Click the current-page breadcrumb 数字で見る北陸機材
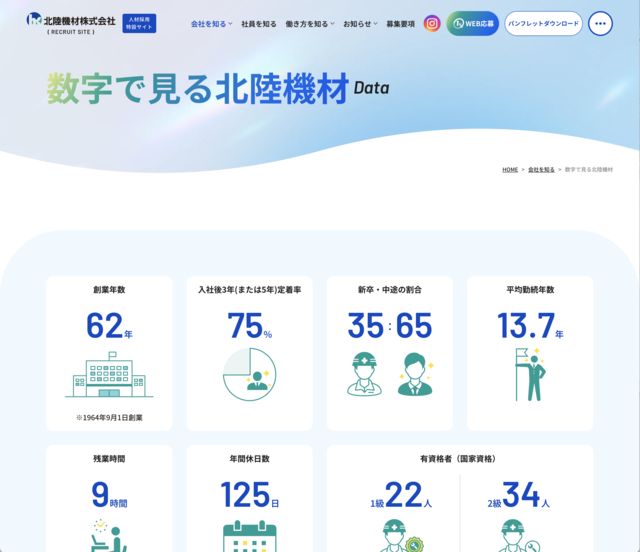Image resolution: width=640 pixels, height=552 pixels. coord(589,169)
